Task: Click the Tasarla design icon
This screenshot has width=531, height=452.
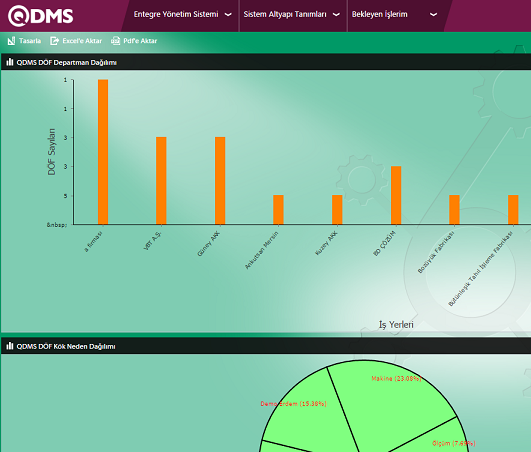Action: (11, 41)
